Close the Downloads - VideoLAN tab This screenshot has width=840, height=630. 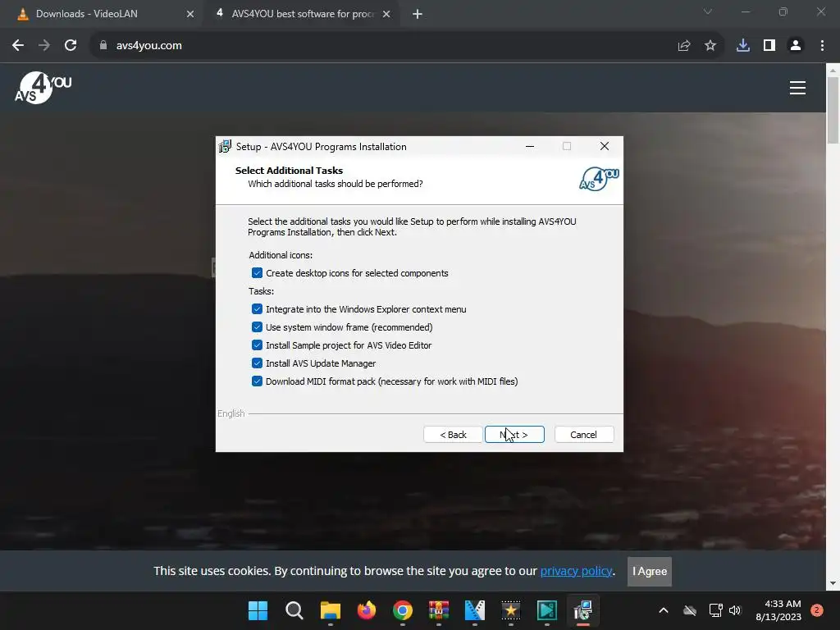190,14
